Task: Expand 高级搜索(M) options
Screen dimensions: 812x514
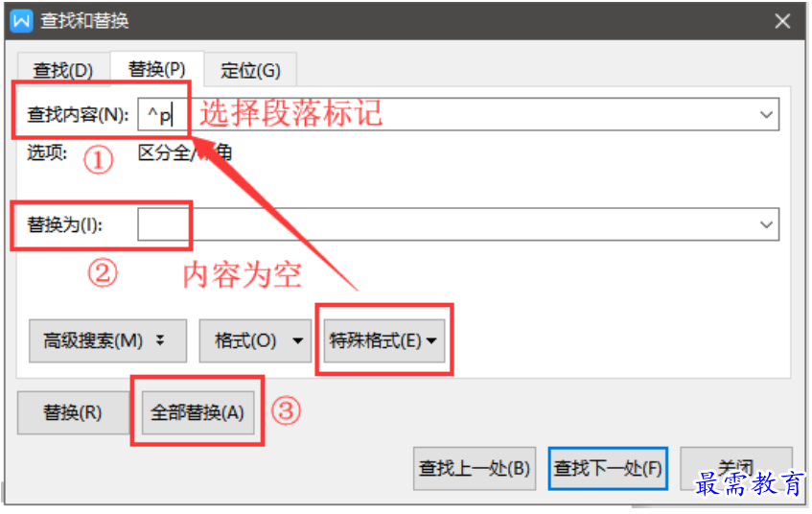Action: pos(107,340)
